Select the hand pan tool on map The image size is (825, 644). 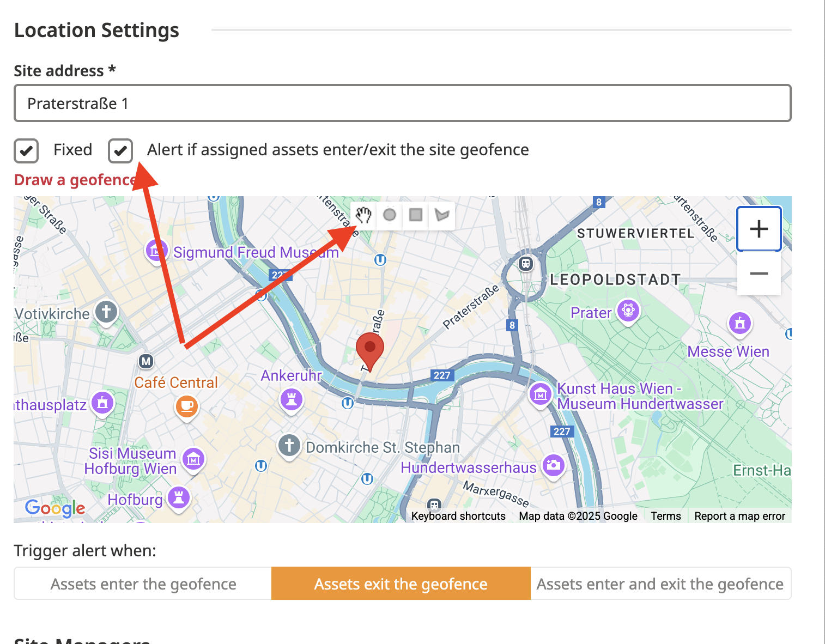(x=363, y=215)
